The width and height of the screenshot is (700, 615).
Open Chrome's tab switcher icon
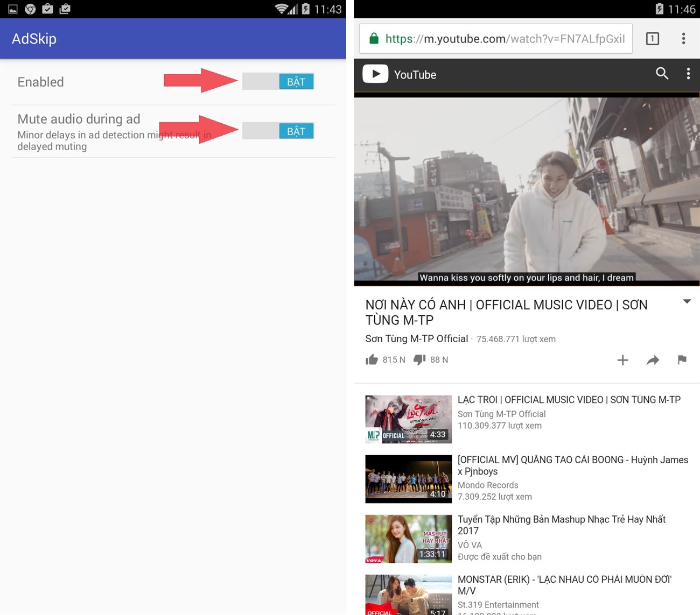point(652,38)
